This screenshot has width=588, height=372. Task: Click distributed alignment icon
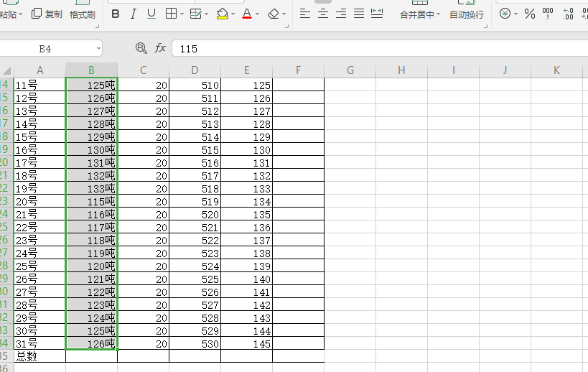(377, 14)
